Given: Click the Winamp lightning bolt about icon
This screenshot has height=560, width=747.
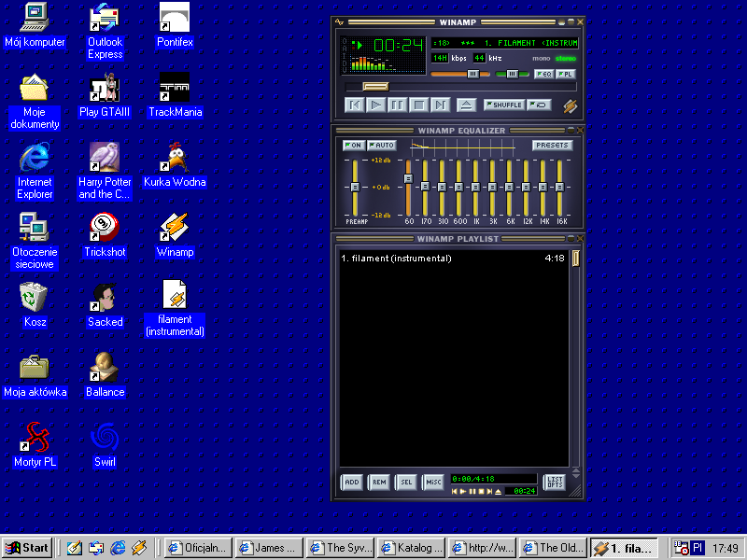Looking at the screenshot, I should 570,105.
